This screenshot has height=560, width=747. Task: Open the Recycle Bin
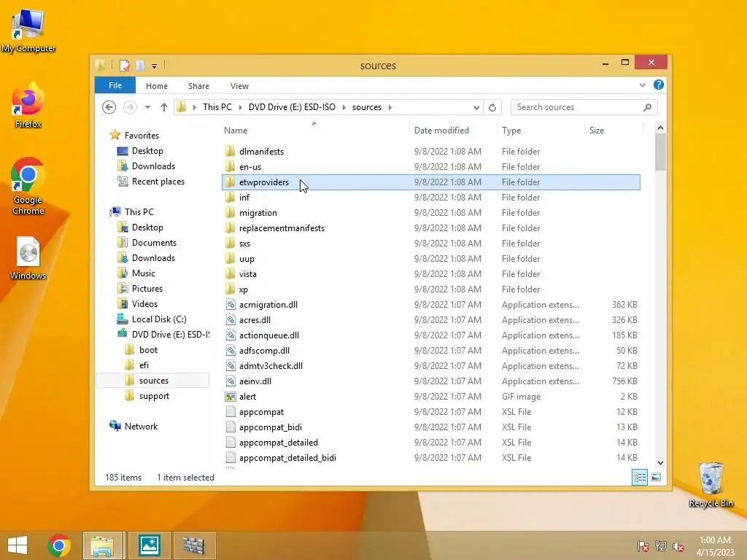coord(711,485)
